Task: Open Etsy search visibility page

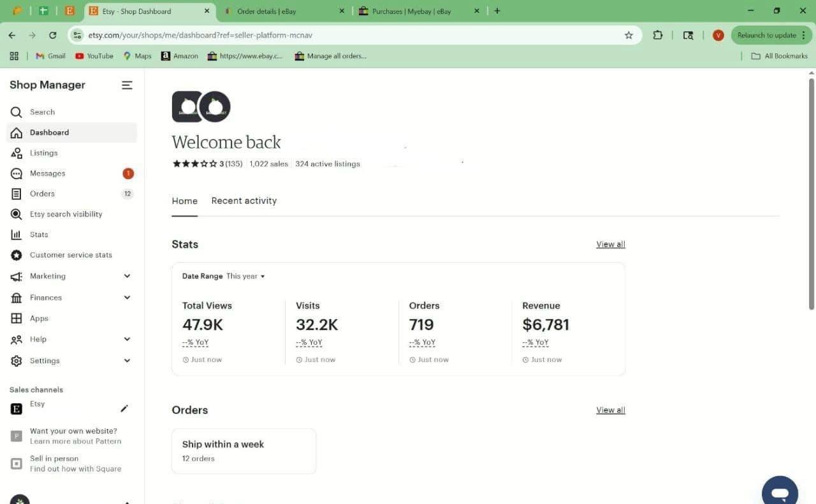Action: pos(66,214)
